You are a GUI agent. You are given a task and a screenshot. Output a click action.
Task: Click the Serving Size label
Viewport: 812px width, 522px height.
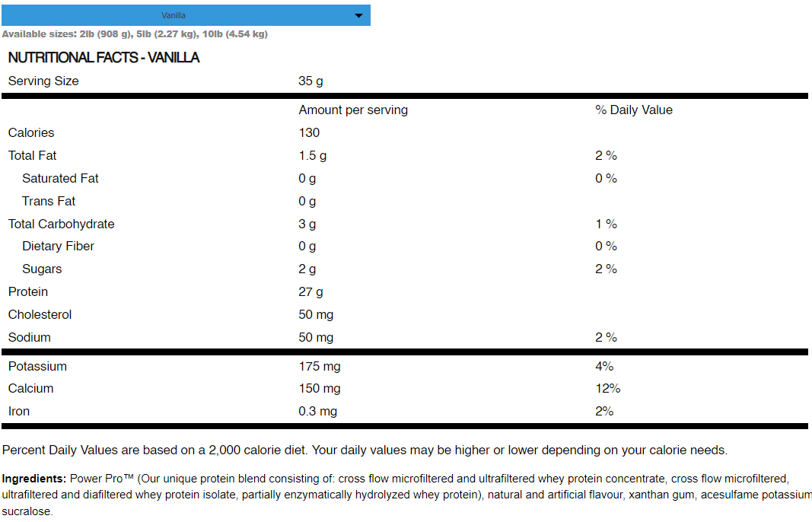pyautogui.click(x=43, y=81)
